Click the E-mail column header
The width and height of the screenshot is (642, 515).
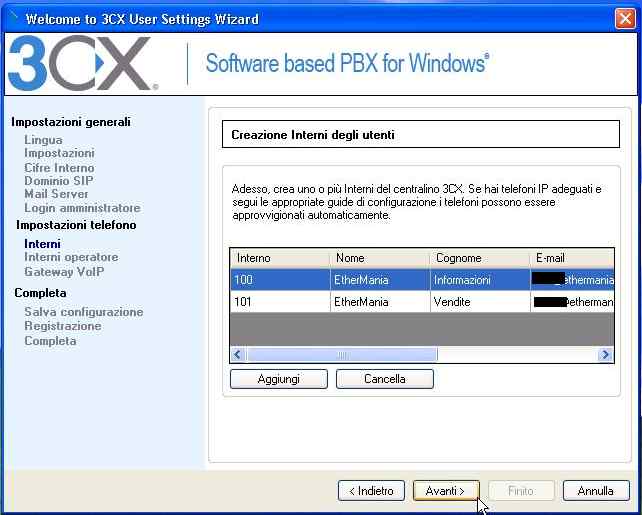pos(572,258)
